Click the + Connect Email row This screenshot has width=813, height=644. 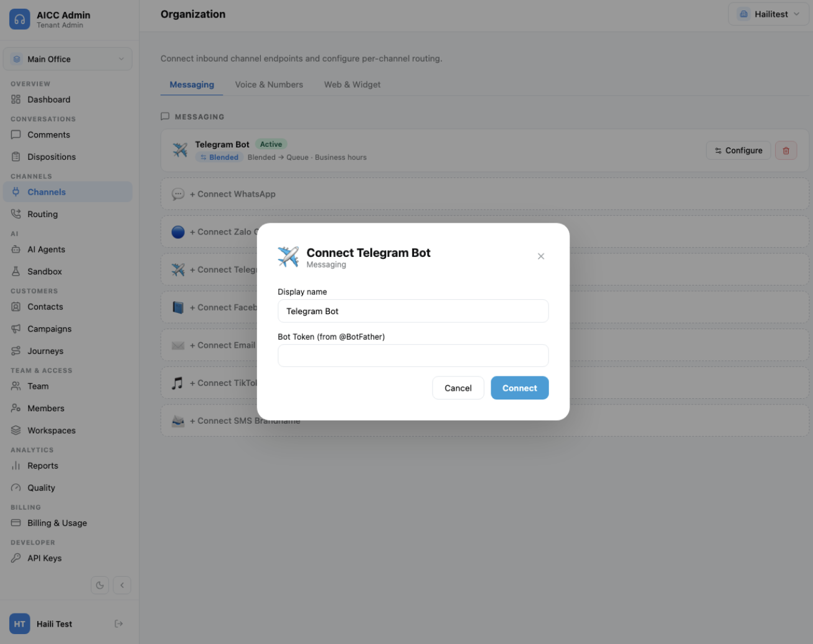point(484,345)
